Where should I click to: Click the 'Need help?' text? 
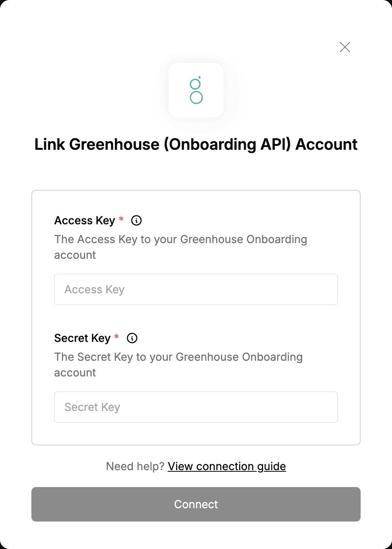click(135, 466)
